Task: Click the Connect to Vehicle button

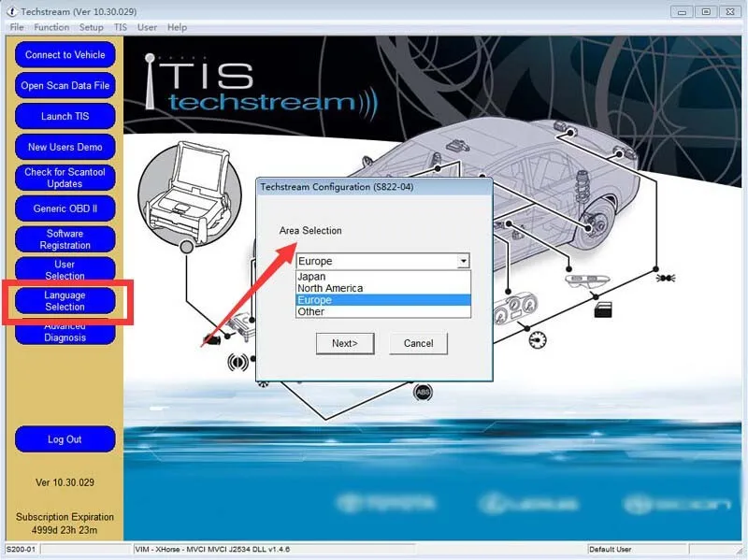Action: click(x=65, y=55)
